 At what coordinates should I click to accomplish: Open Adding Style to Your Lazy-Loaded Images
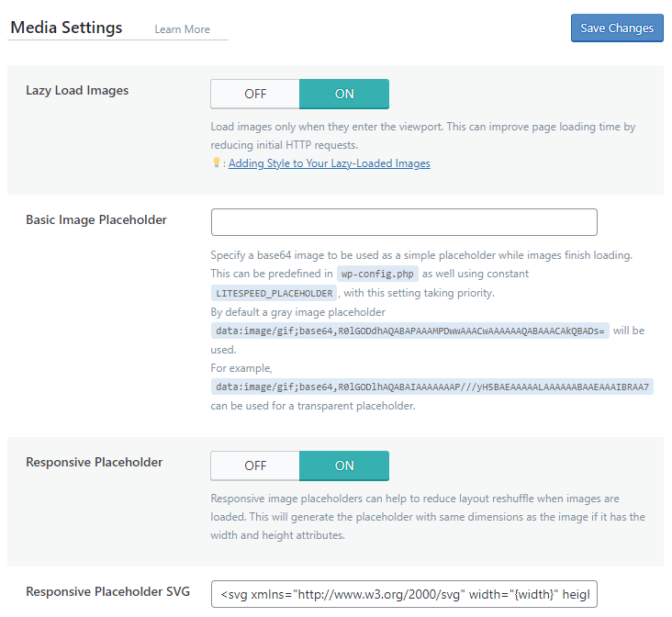(x=329, y=163)
